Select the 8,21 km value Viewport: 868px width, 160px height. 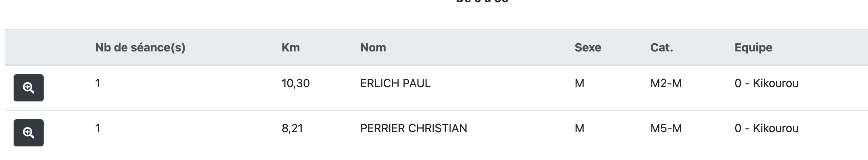(292, 129)
